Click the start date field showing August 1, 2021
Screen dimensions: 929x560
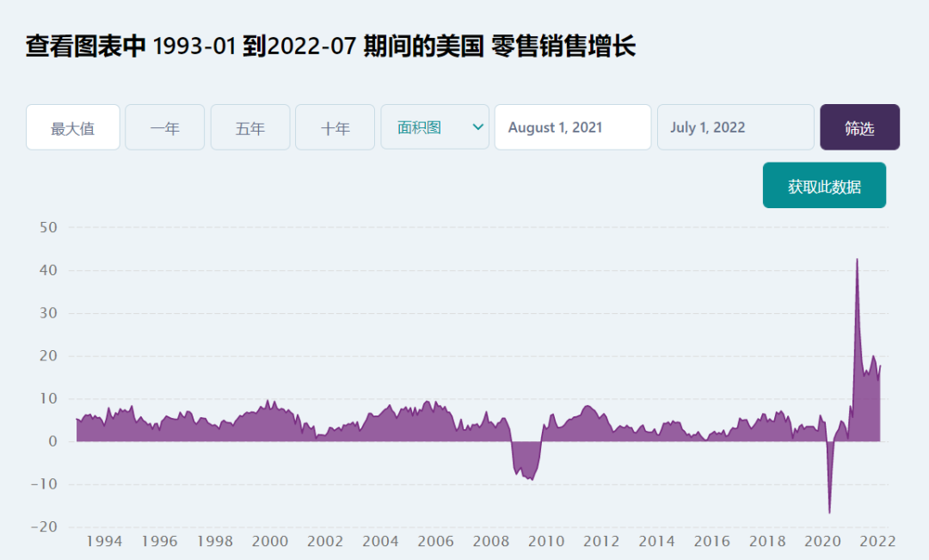point(572,126)
